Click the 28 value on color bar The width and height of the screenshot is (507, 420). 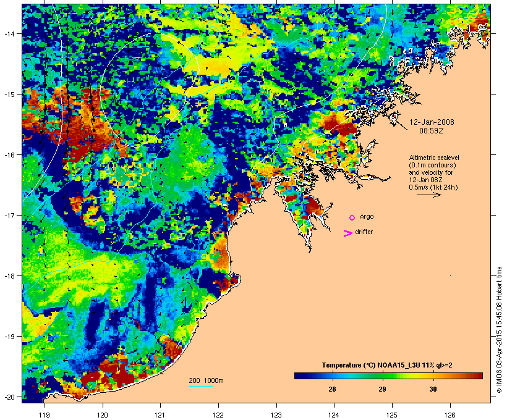point(332,389)
